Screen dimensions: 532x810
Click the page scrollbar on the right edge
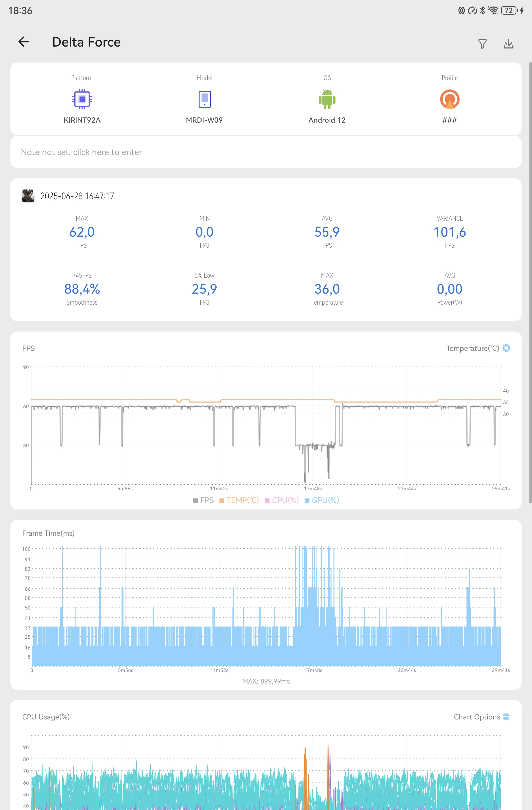coord(530,282)
